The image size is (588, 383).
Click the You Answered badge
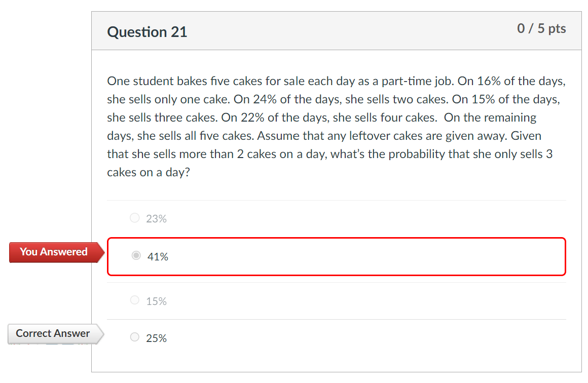click(x=52, y=252)
